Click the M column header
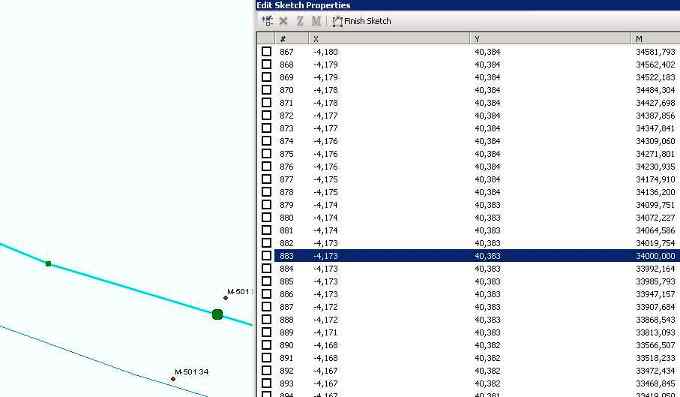The width and height of the screenshot is (680, 397). [x=655, y=39]
